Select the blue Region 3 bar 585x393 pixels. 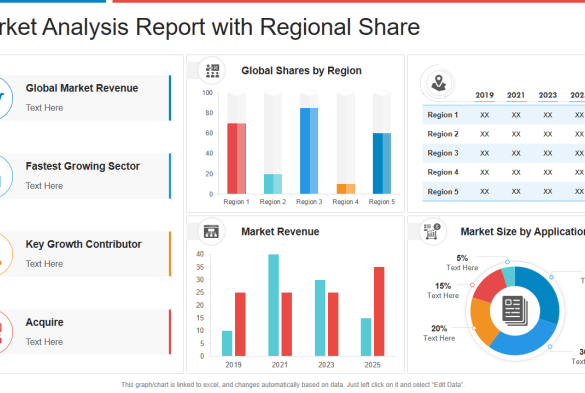pos(309,151)
